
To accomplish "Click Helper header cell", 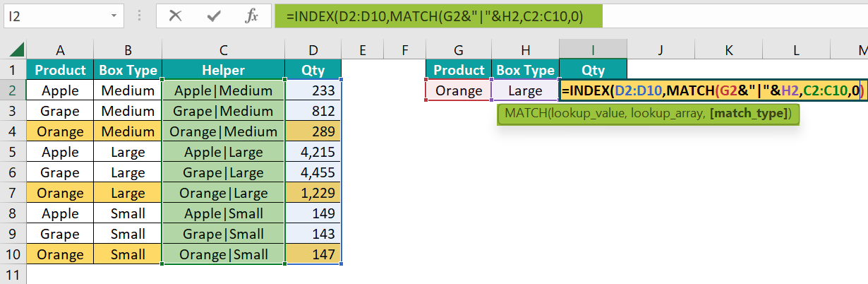I will point(224,70).
